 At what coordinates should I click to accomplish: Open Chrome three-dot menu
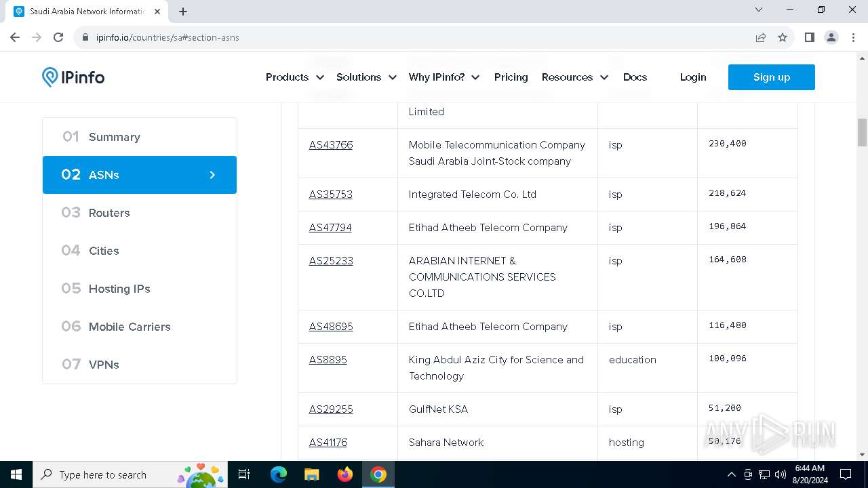click(x=852, y=37)
